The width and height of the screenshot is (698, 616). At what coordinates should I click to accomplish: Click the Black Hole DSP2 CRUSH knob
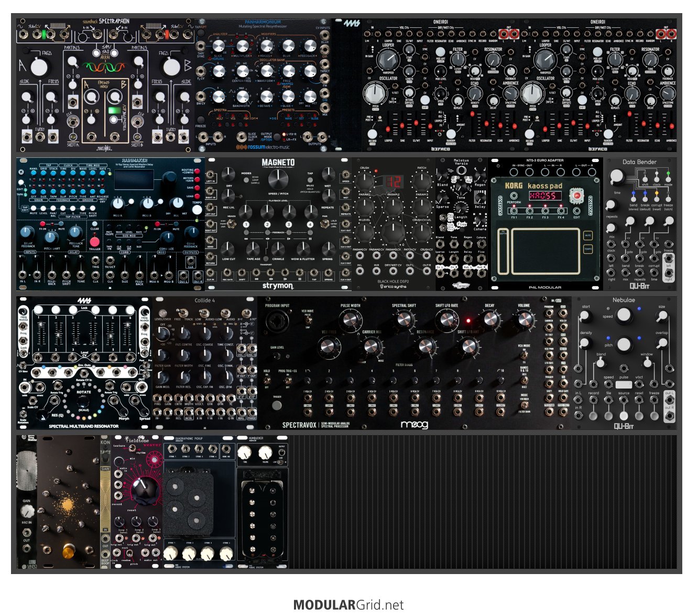coord(365,182)
